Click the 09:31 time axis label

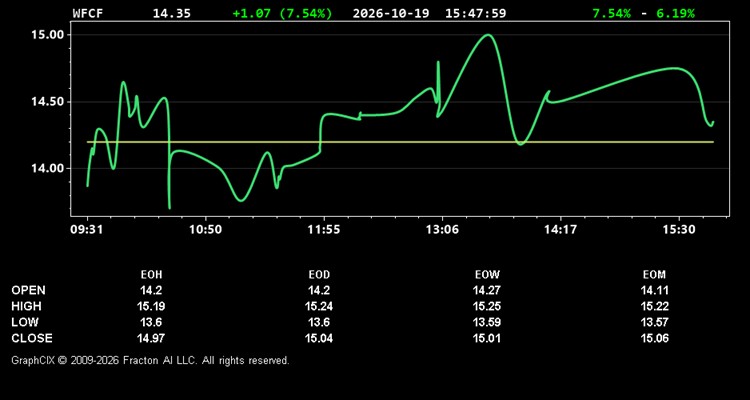coord(87,230)
